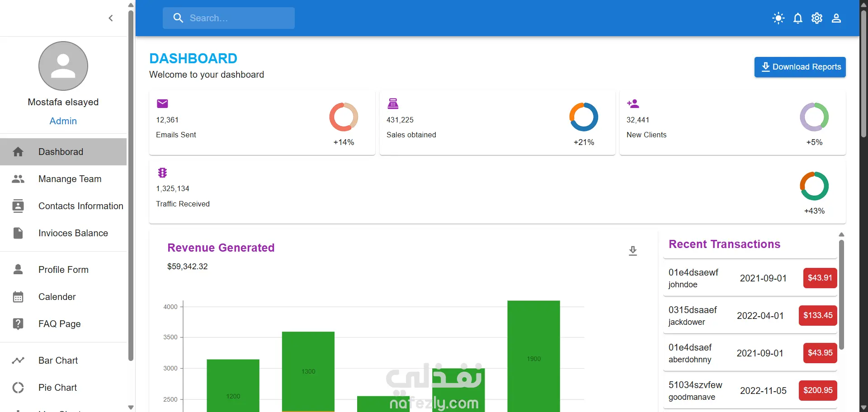Click the date 2022-04-01
The width and height of the screenshot is (868, 412).
click(760, 316)
